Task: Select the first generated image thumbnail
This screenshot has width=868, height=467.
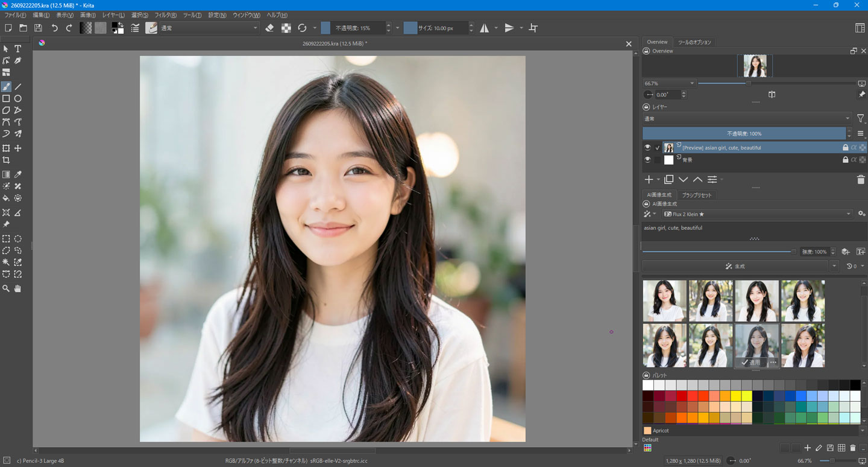Action: pyautogui.click(x=665, y=300)
